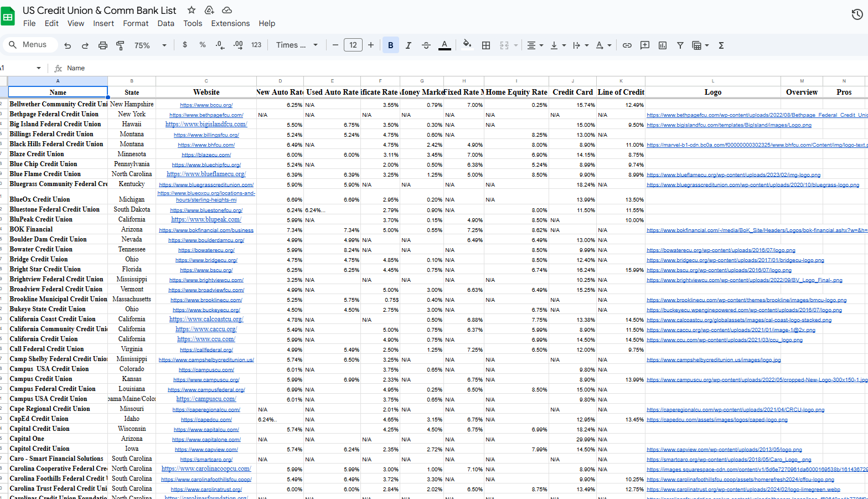Star the US Credit Union document
Viewport: 868px width, 499px height.
[x=192, y=10]
